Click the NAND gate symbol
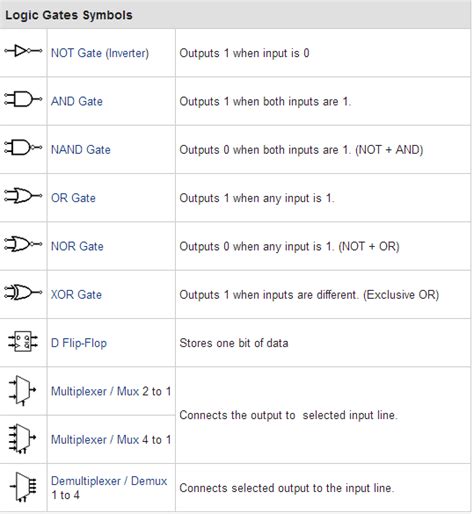The image size is (474, 514). pos(23,147)
